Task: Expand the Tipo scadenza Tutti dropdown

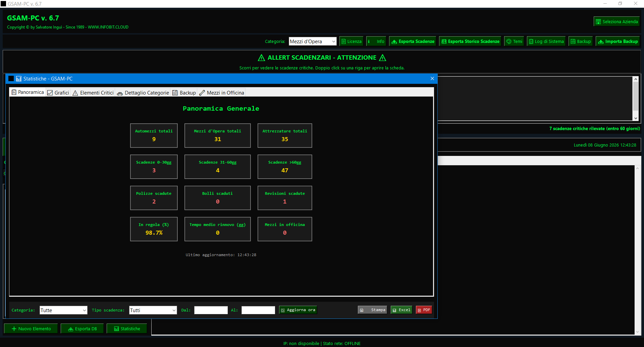Action: [153, 310]
